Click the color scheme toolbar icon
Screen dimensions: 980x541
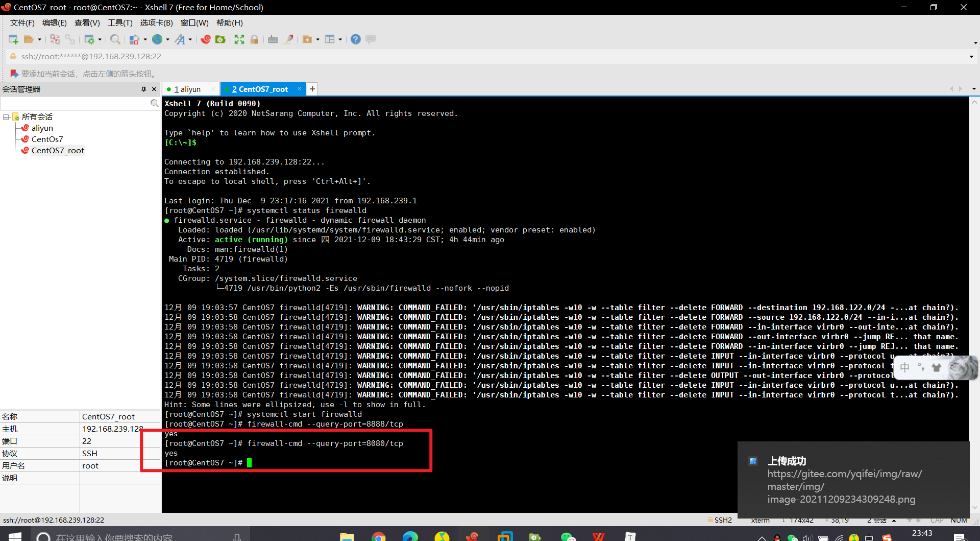click(134, 39)
